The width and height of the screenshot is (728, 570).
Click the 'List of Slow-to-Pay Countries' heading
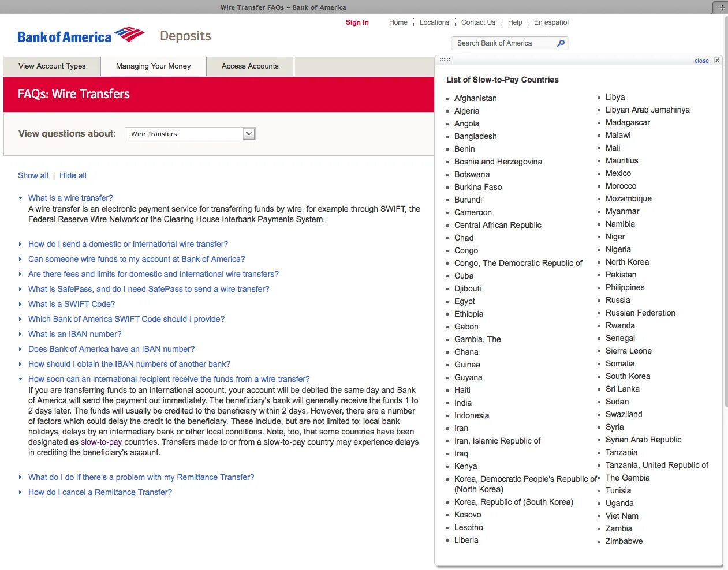click(502, 80)
